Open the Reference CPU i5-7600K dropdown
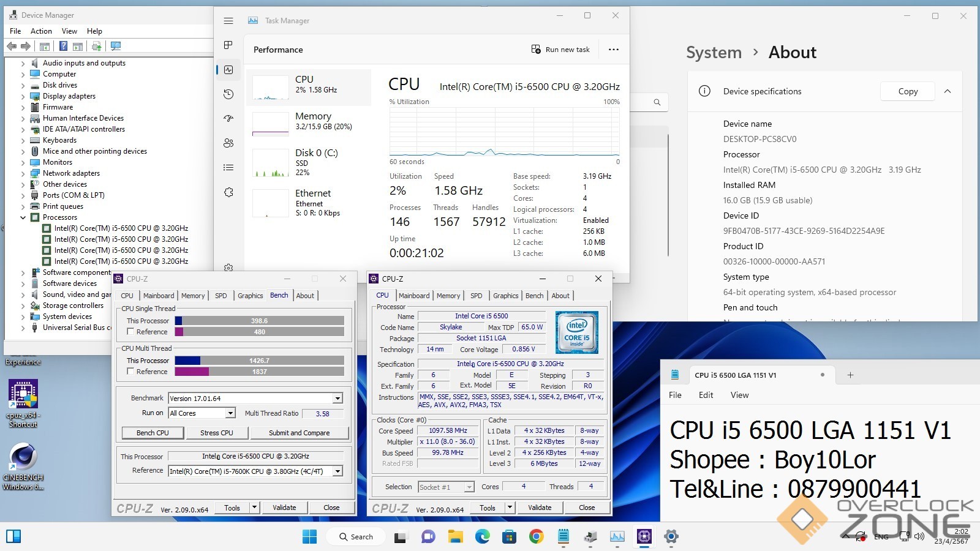 point(337,471)
